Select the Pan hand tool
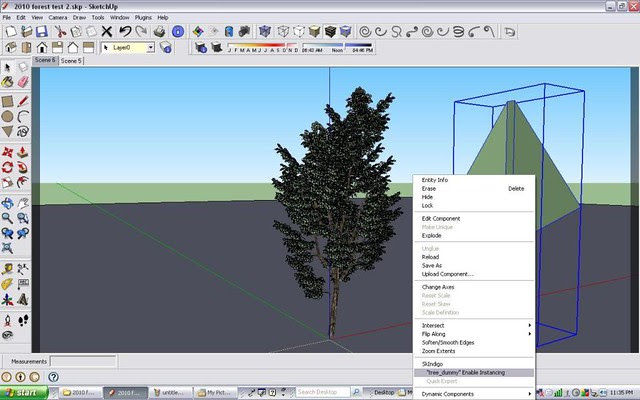 (23, 203)
